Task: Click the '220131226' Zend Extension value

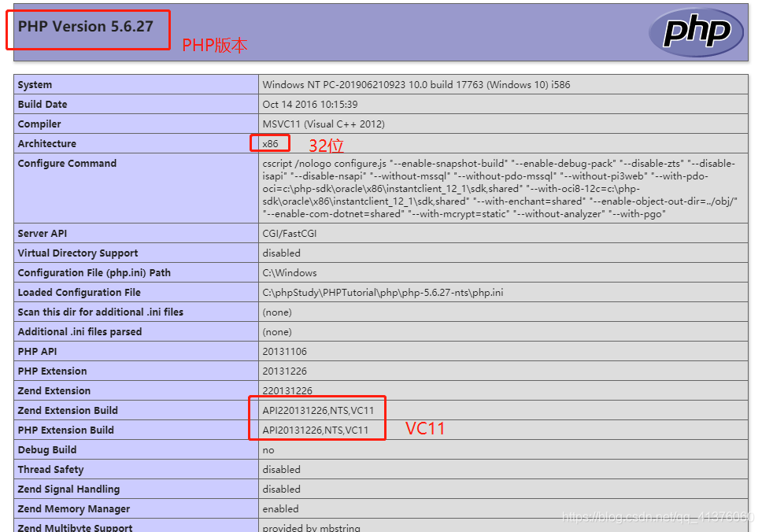Action: click(x=287, y=390)
